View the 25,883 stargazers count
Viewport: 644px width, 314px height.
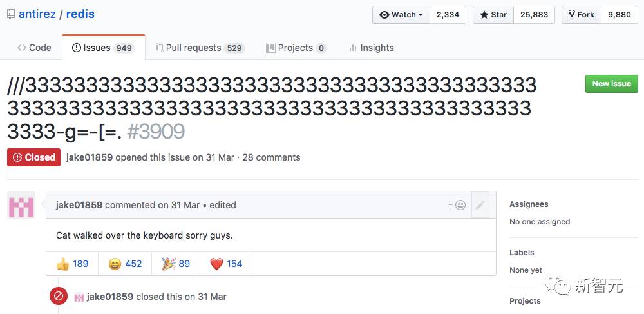pos(533,15)
